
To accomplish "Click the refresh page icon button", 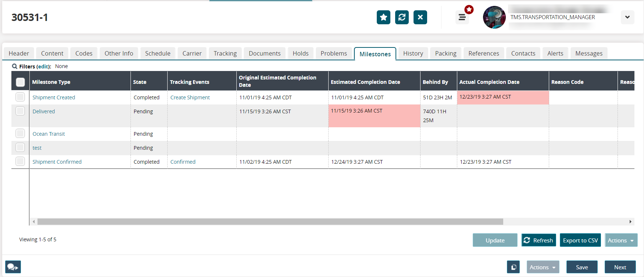I will pos(402,17).
